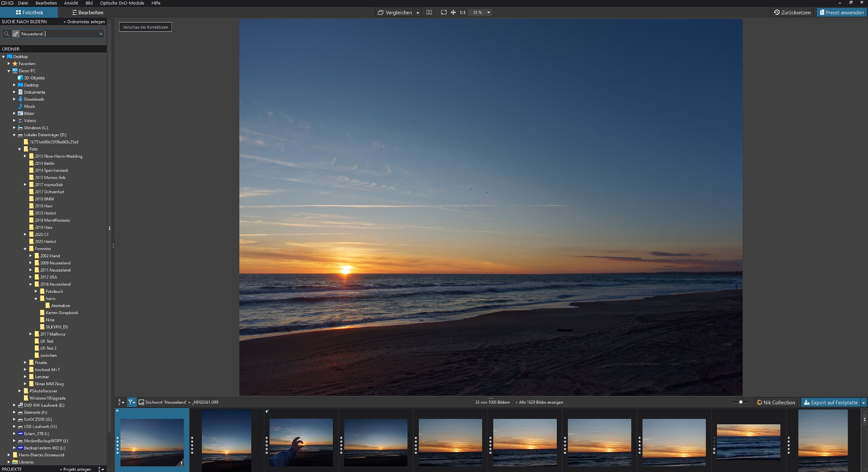Click the side-by-side comparison view icon
Viewport: 868px width, 472px height.
click(x=429, y=13)
